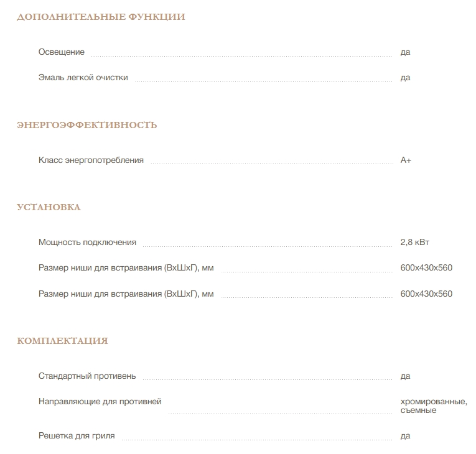Click the 'да' value for Освещение
The height and width of the screenshot is (454, 476).
(x=405, y=52)
